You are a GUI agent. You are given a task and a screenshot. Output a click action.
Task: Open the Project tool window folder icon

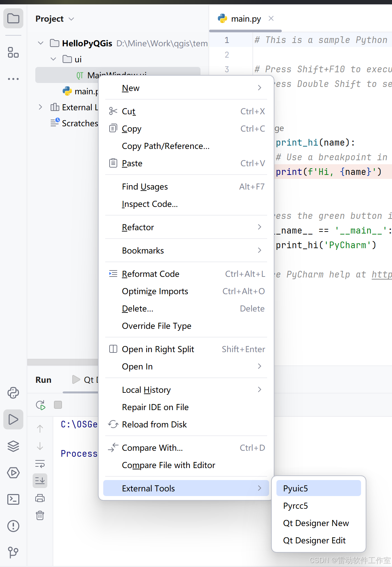click(13, 18)
